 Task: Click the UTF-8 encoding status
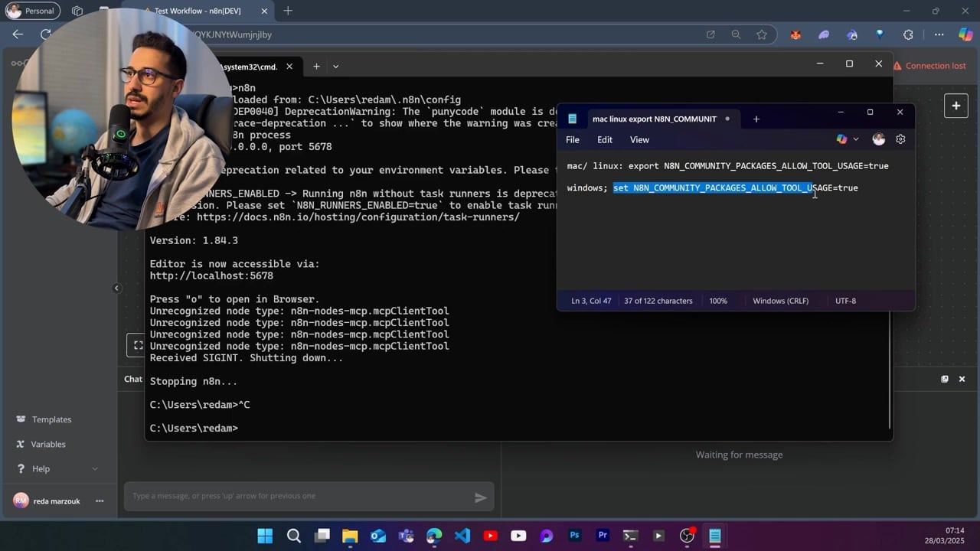(845, 301)
